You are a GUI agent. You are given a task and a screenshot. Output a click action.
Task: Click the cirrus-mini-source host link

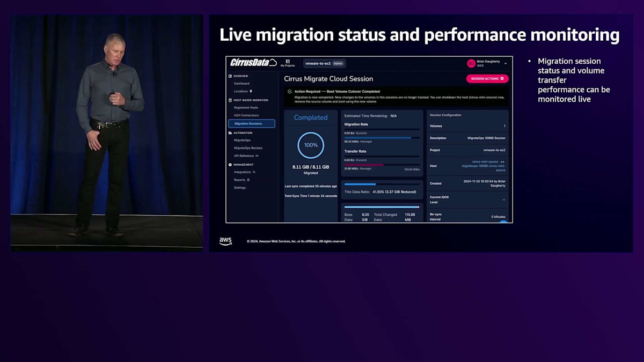pyautogui.click(x=486, y=161)
